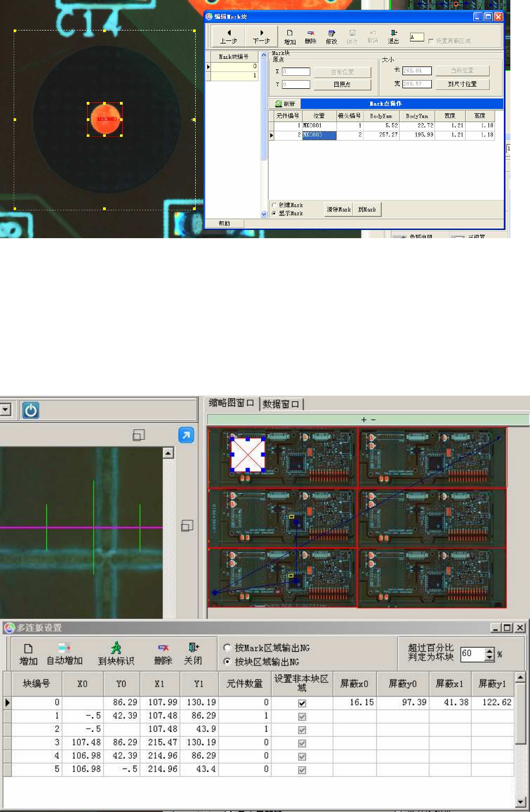Click 元件编号 column header
The height and width of the screenshot is (812, 530).
coord(287,116)
